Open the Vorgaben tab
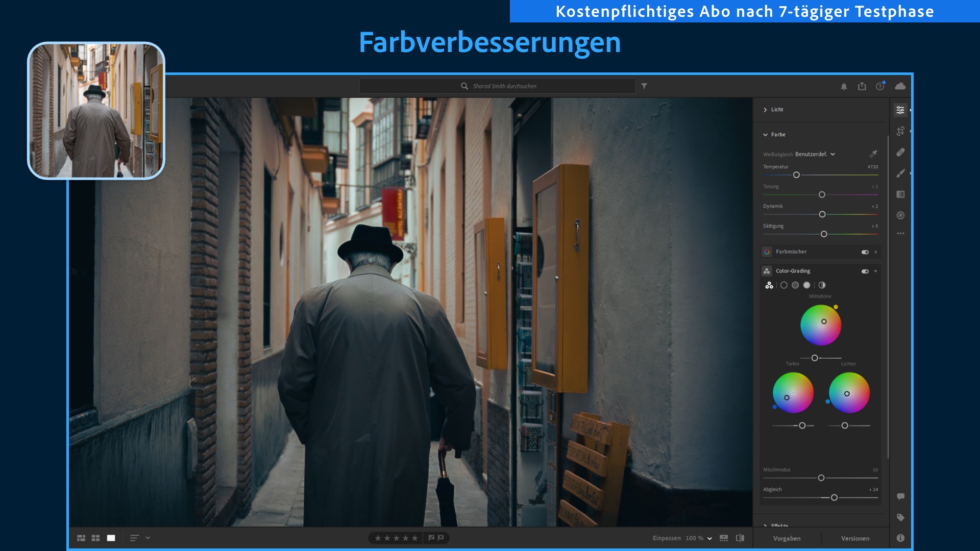980x551 pixels. [787, 538]
